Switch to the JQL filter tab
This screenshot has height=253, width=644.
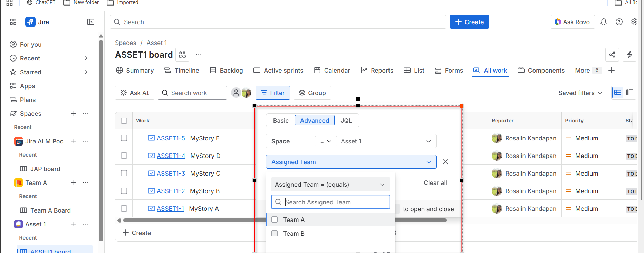346,120
